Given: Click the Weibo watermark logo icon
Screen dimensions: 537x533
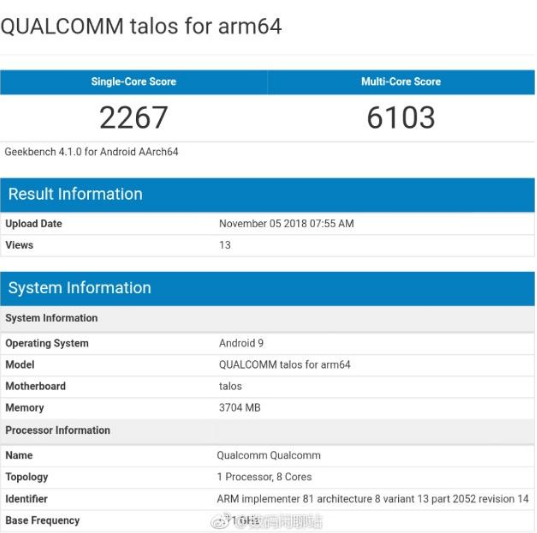Looking at the screenshot, I should coord(221,521).
